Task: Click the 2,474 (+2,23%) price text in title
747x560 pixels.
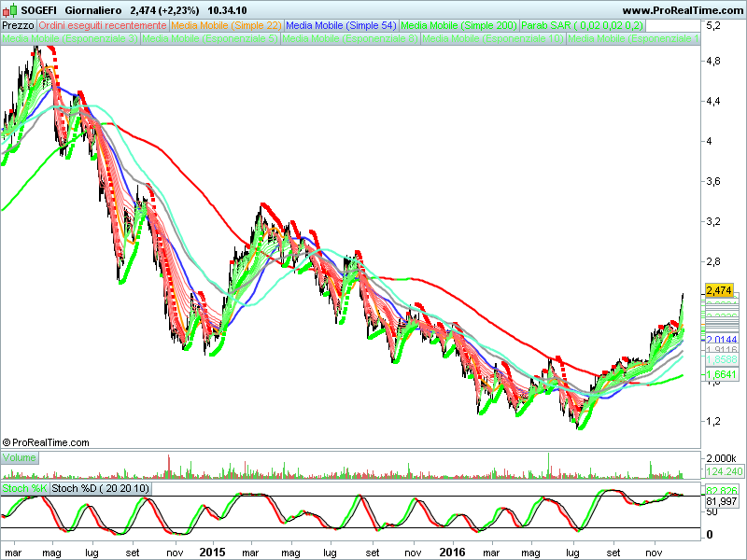Action: 165,10
